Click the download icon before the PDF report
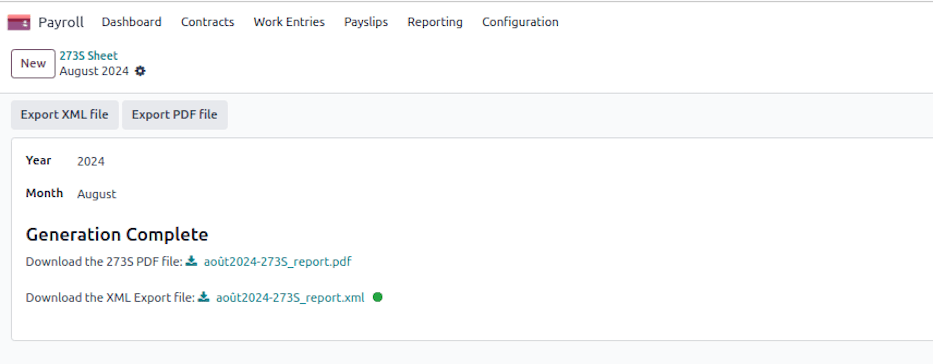 coord(192,261)
